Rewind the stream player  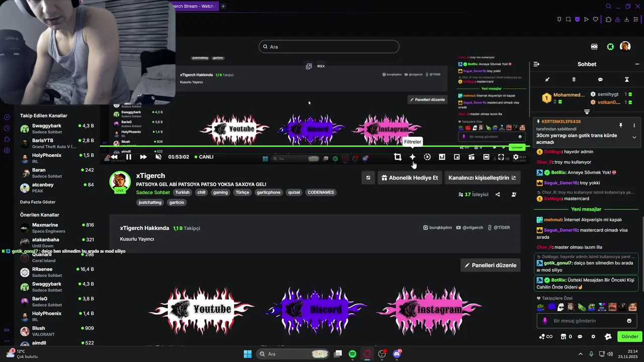(x=114, y=157)
